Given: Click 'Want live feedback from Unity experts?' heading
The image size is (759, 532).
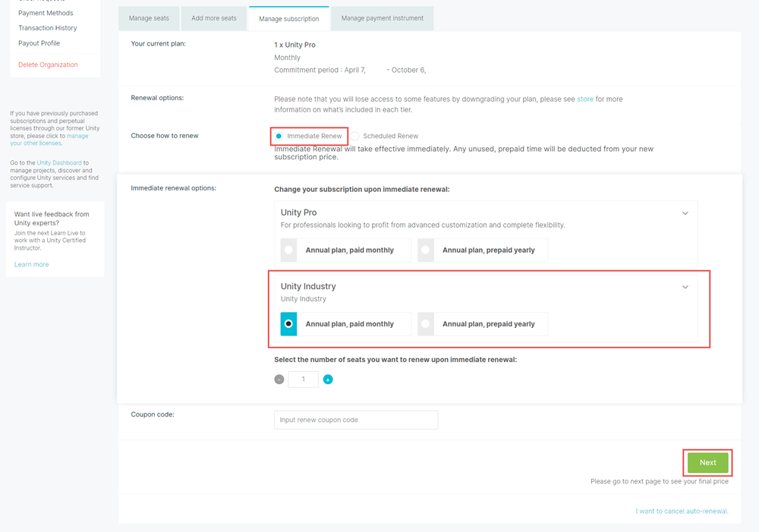Looking at the screenshot, I should pyautogui.click(x=52, y=219).
